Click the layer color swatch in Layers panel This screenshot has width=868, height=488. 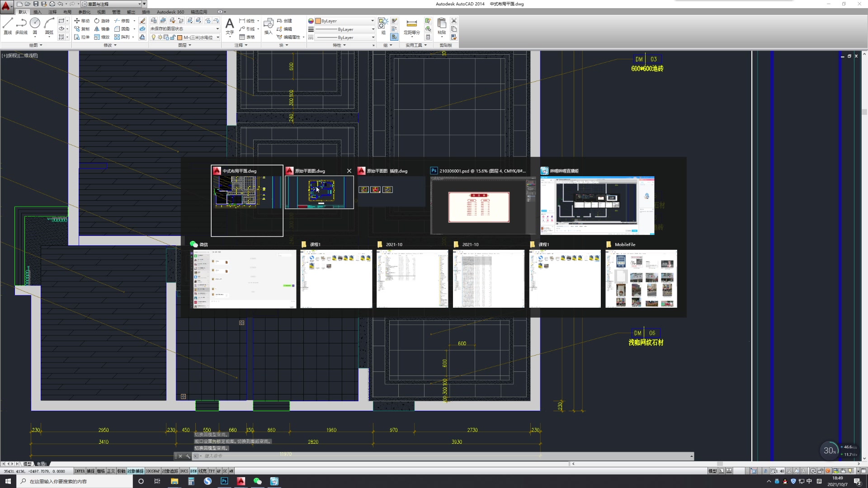click(x=179, y=38)
